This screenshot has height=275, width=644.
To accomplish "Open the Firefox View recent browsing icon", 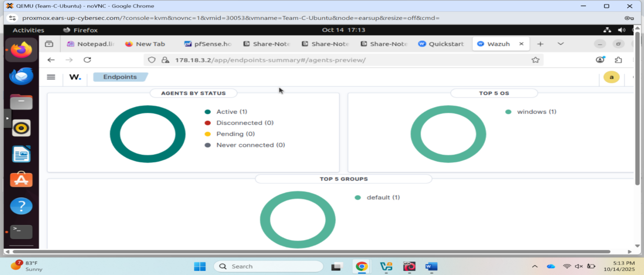I will tap(49, 44).
